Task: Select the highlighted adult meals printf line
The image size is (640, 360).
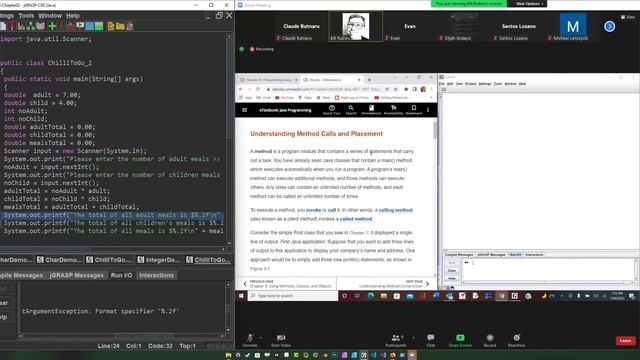Action: coord(112,215)
